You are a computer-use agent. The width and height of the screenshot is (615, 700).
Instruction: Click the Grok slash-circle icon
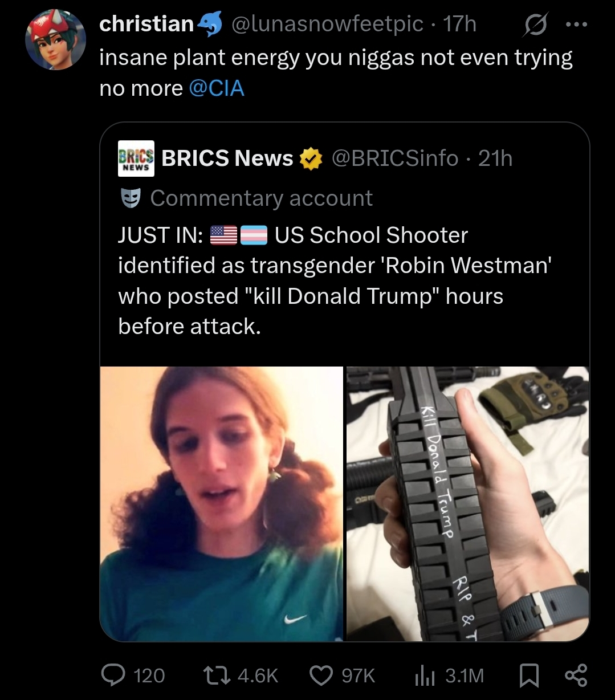point(535,25)
